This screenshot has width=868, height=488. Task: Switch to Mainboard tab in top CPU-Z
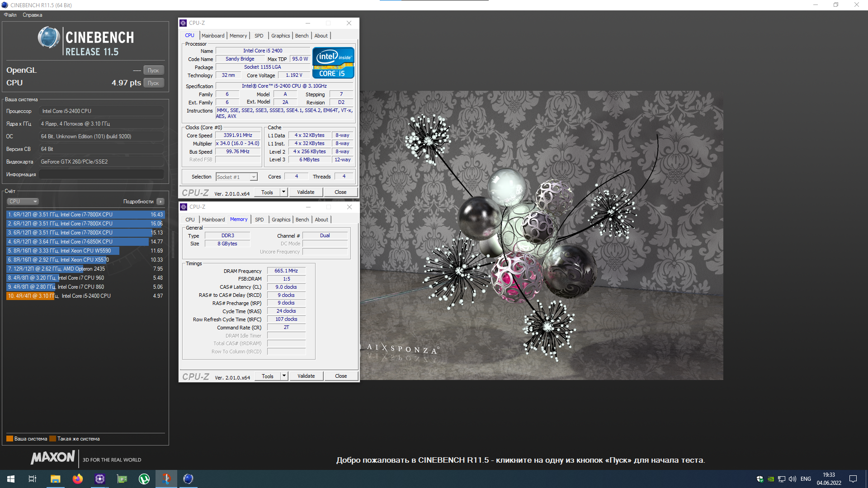[x=213, y=36]
